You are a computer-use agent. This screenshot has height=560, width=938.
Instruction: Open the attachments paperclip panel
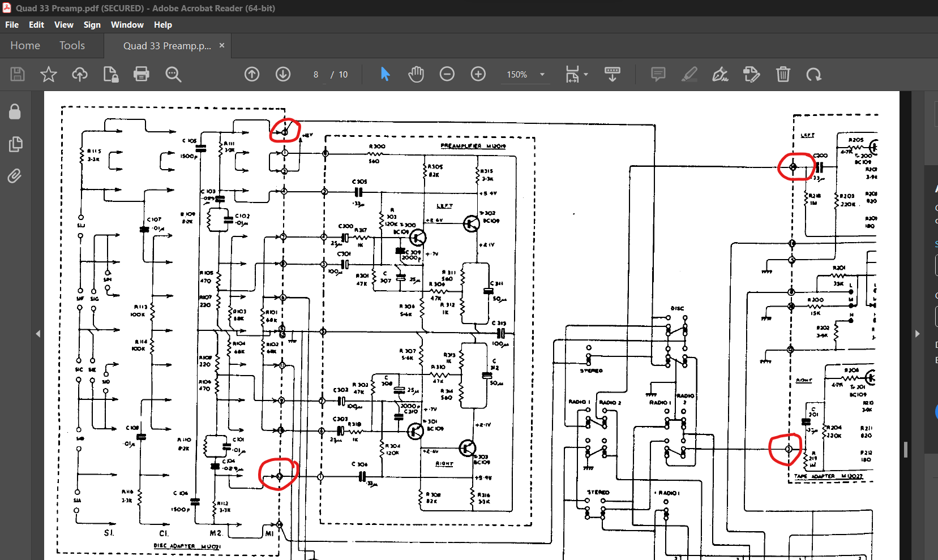(x=15, y=176)
